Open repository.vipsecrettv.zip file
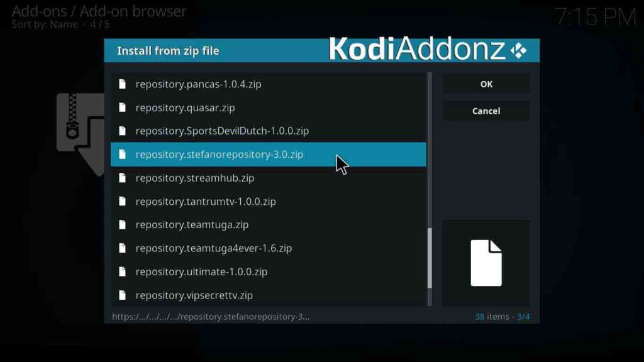This screenshot has width=644, height=362. (x=269, y=295)
